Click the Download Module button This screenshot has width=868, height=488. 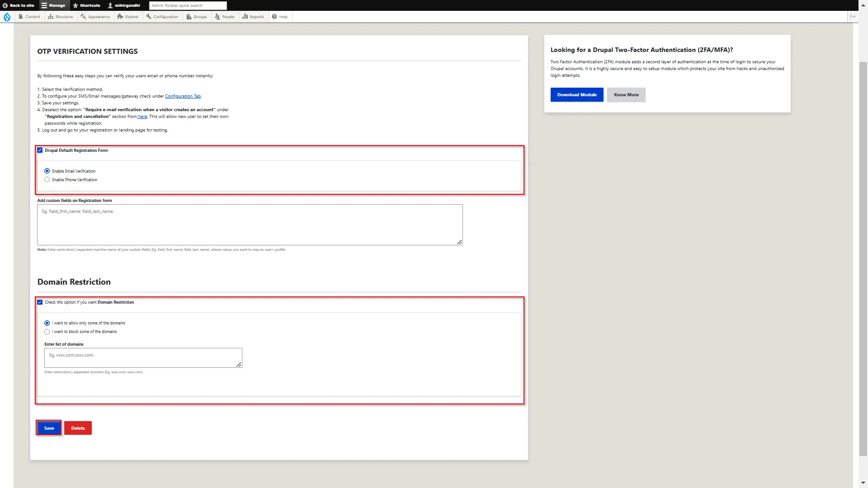coord(576,94)
